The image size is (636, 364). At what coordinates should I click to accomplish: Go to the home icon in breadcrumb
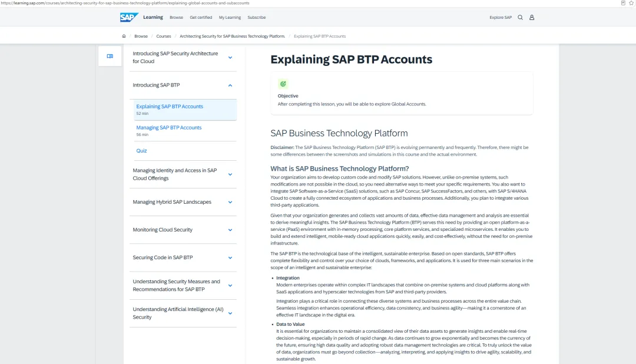click(124, 36)
